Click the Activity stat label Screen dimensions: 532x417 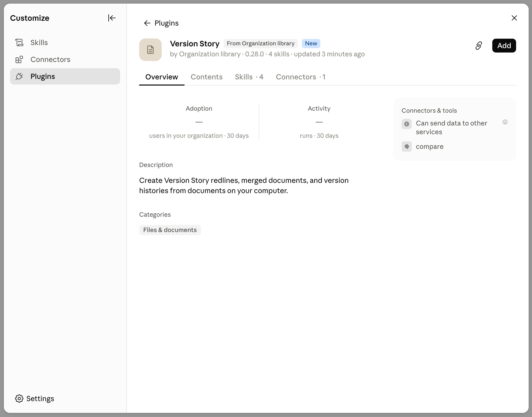coord(319,109)
